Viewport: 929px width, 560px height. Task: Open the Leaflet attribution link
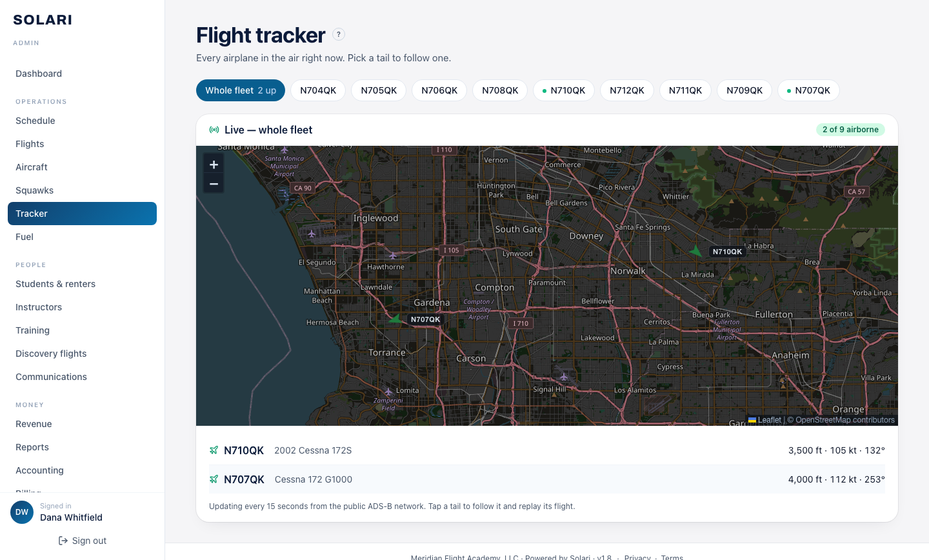click(764, 420)
